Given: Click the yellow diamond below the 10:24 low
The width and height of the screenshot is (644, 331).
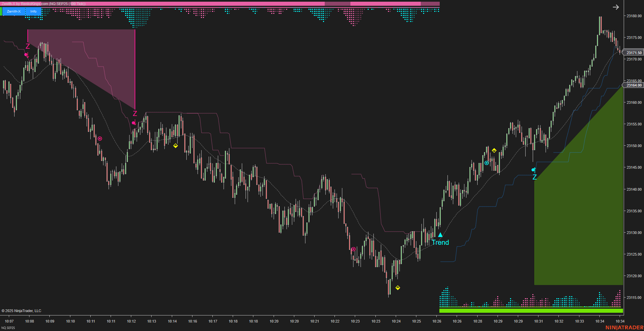Looking at the screenshot, I should pyautogui.click(x=398, y=288).
